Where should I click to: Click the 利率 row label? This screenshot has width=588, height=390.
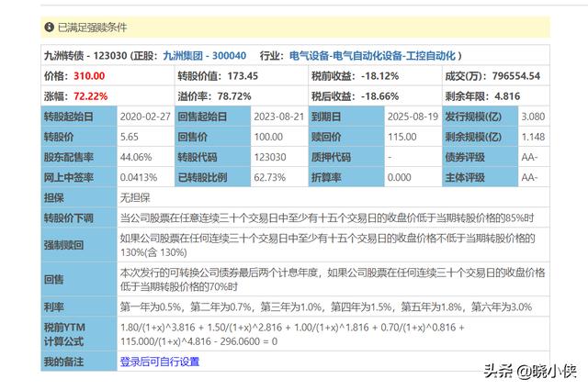[x=79, y=306]
